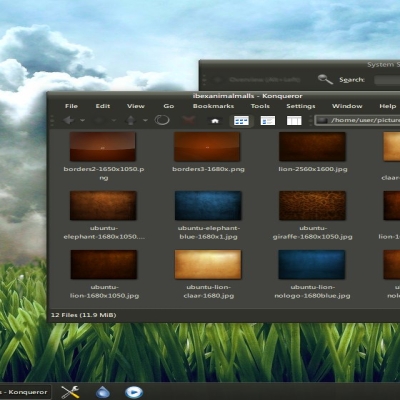Click the 12 Files status bar text
The image size is (400, 400).
click(83, 315)
